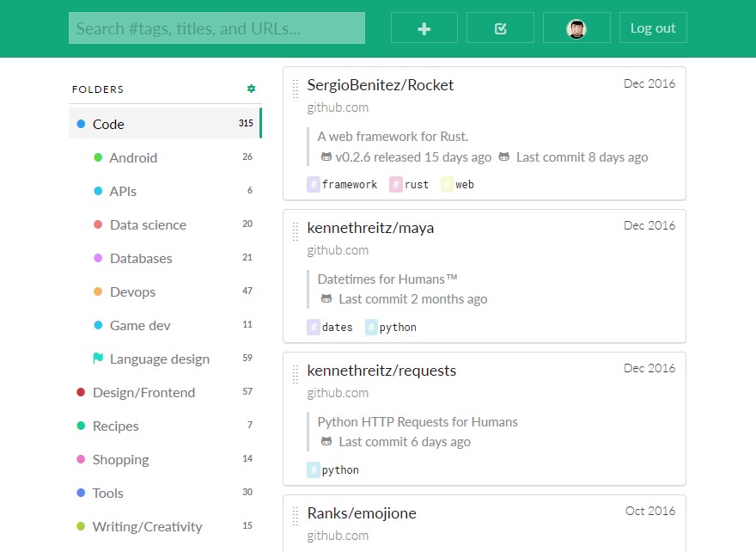The height and width of the screenshot is (552, 756).
Task: Click the search tags and titles field
Action: pos(216,28)
